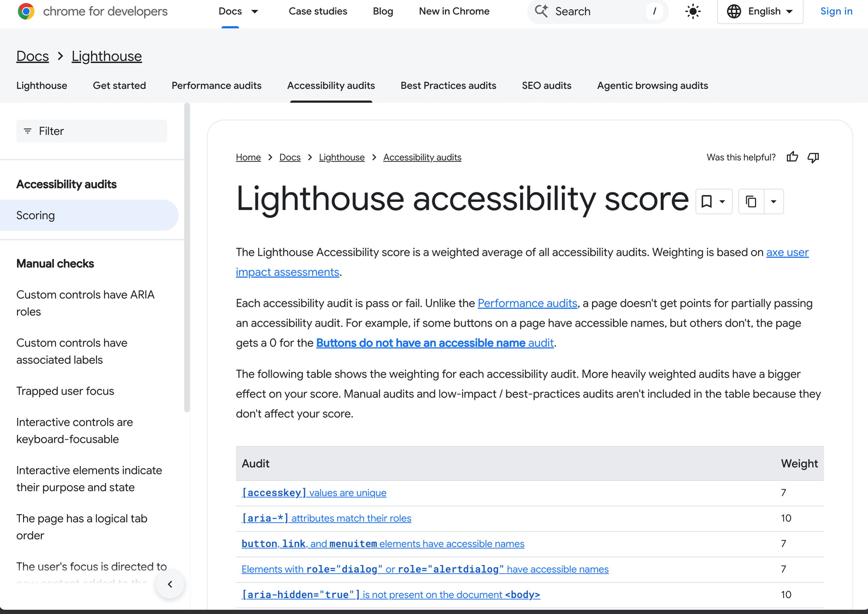Open aria-hidden=true not on body audit link
Viewport: 868px width, 614px height.
(391, 595)
